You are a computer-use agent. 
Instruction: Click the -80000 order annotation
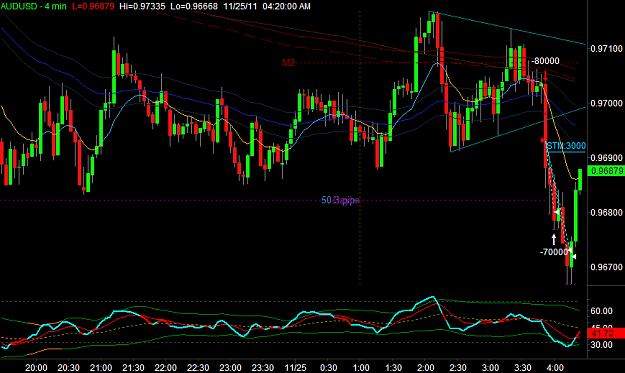[546, 61]
